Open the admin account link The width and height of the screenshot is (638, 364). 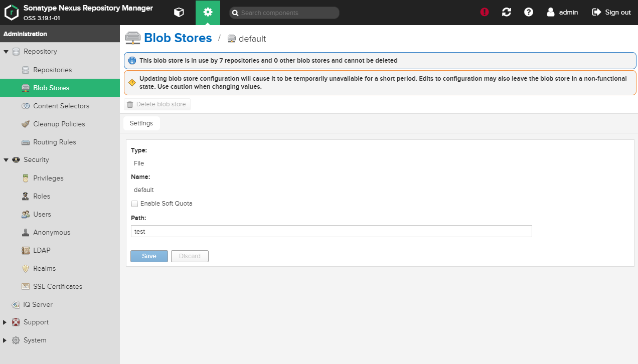[562, 13]
